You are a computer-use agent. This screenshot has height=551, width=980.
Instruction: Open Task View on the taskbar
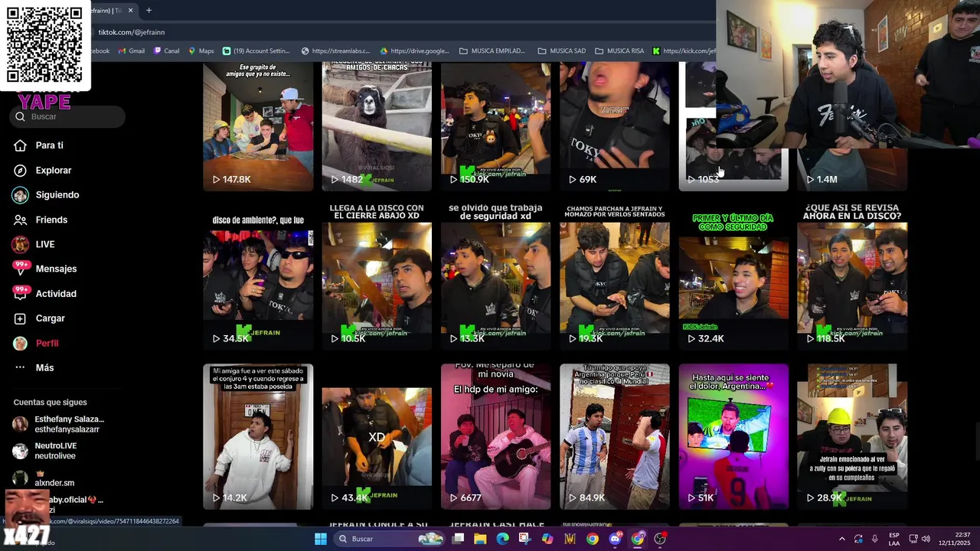pyautogui.click(x=458, y=539)
